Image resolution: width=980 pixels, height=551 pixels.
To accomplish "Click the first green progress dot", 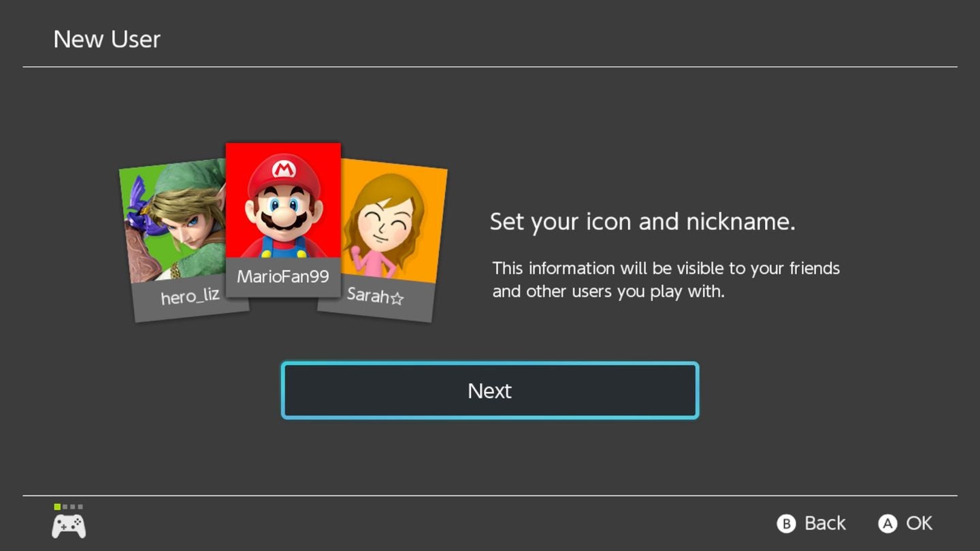I will point(56,507).
